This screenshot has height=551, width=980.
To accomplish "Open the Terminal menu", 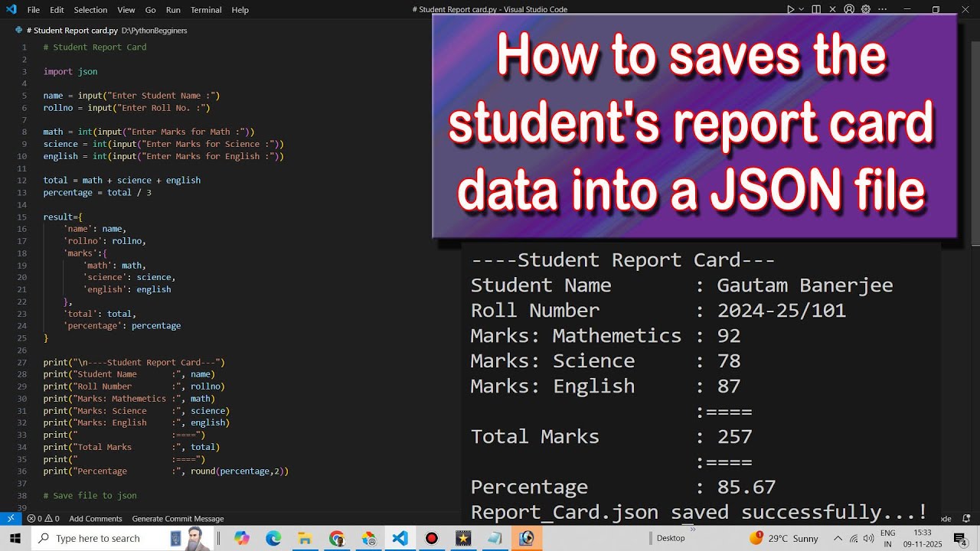I will (x=206, y=10).
